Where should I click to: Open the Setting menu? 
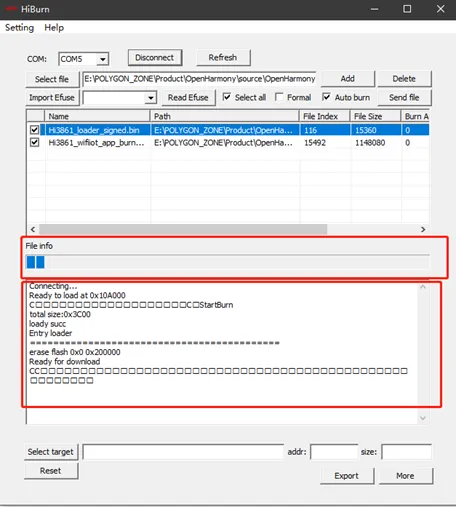[19, 28]
